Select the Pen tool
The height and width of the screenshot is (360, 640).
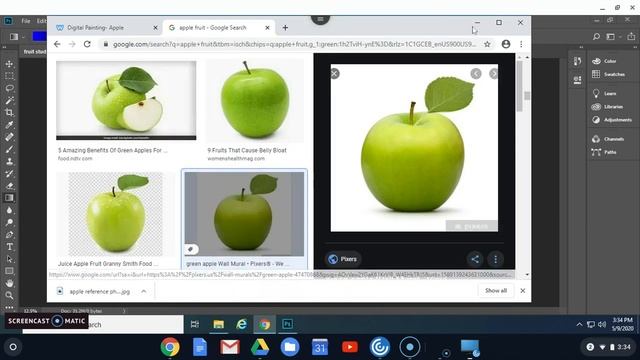point(9,235)
